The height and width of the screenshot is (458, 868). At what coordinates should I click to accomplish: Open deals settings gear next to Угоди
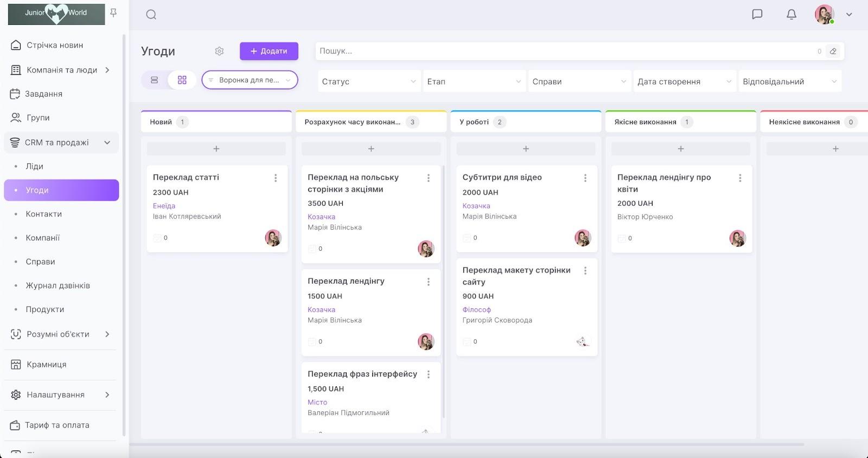pos(219,51)
